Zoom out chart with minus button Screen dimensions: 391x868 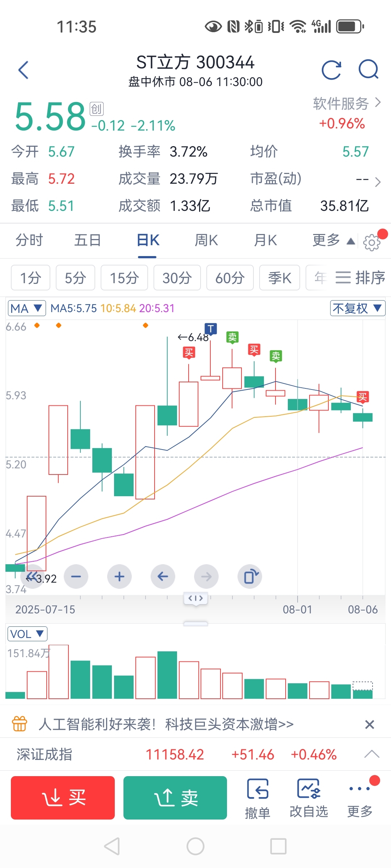click(x=76, y=576)
